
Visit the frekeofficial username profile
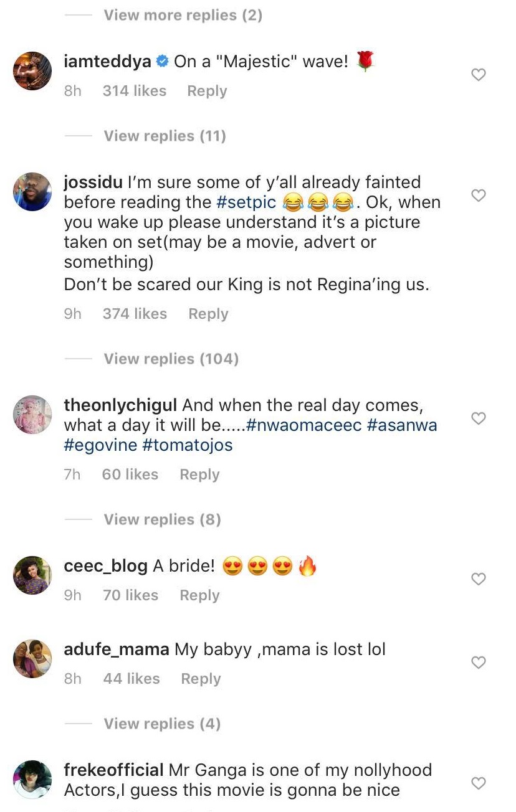[114, 770]
